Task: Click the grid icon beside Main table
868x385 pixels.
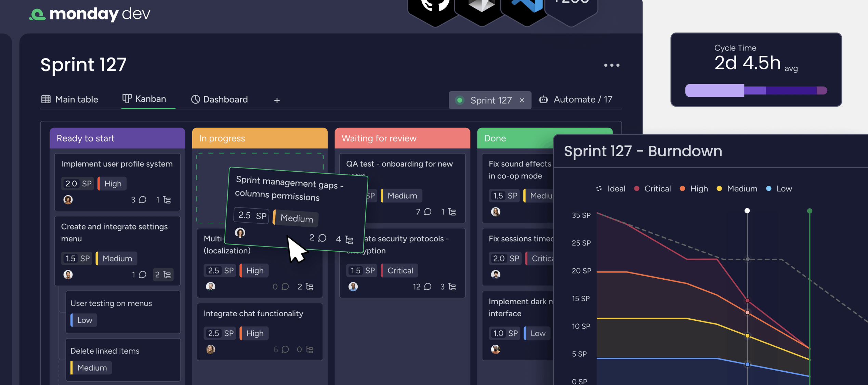Action: coord(46,99)
